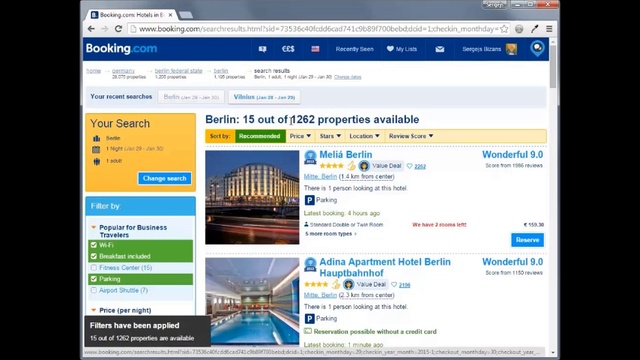
Task: Click the browser forward arrow
Action: pos(104,29)
